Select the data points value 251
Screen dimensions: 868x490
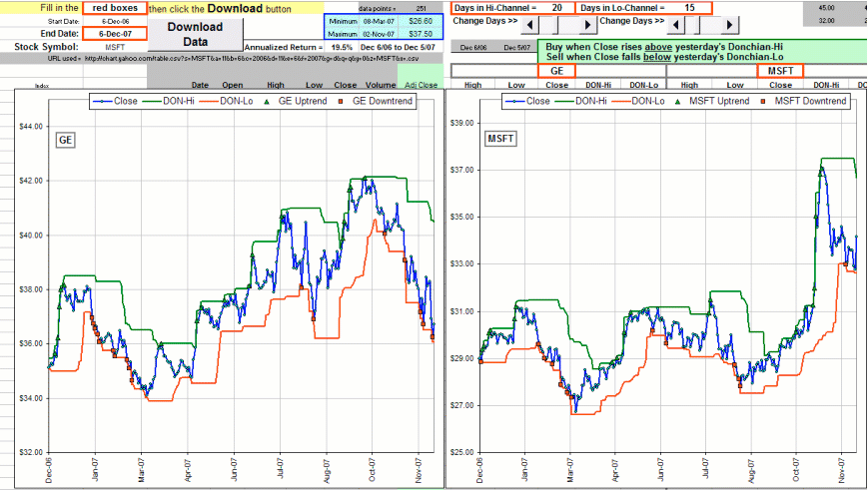coord(421,8)
